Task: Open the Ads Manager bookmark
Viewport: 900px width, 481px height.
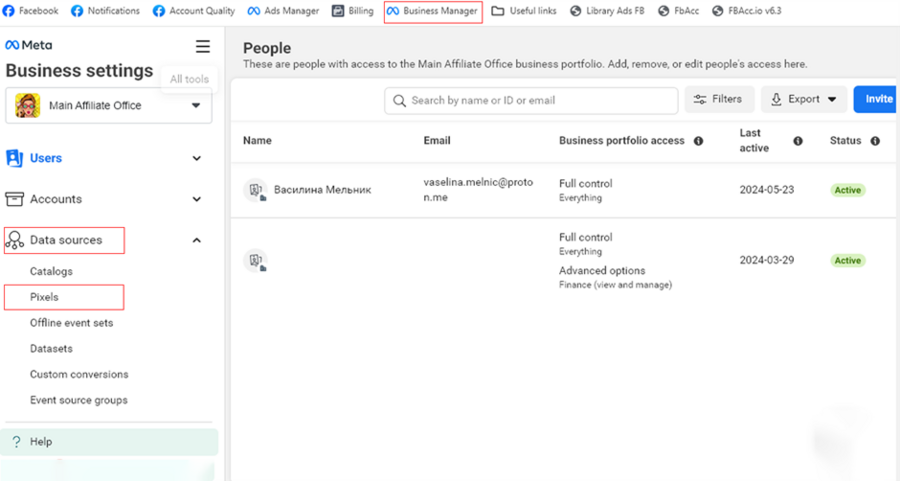Action: pos(284,11)
